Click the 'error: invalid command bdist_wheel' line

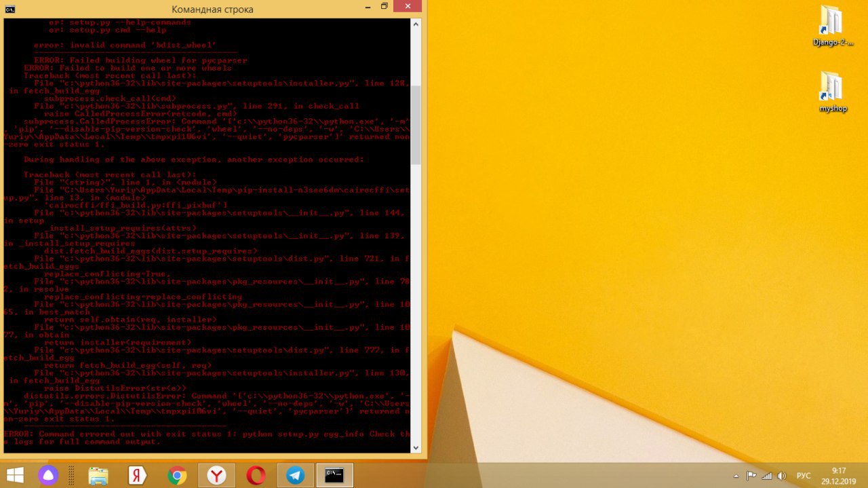[x=125, y=45]
